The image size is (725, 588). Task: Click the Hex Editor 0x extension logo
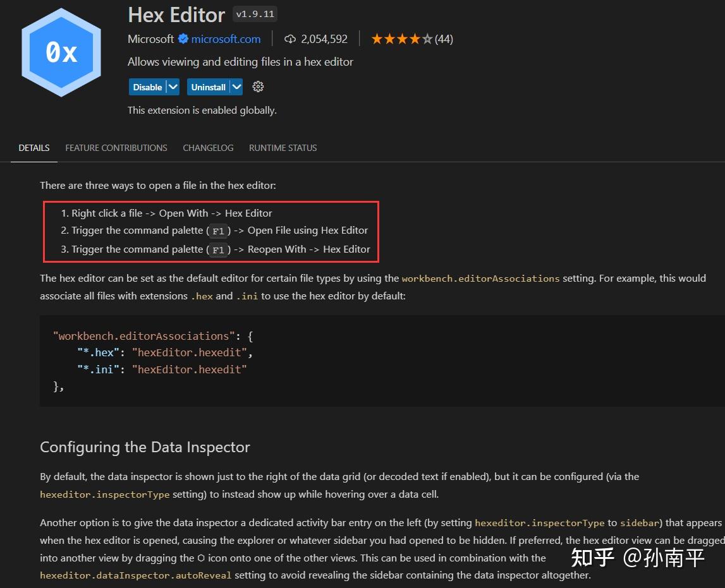point(61,52)
